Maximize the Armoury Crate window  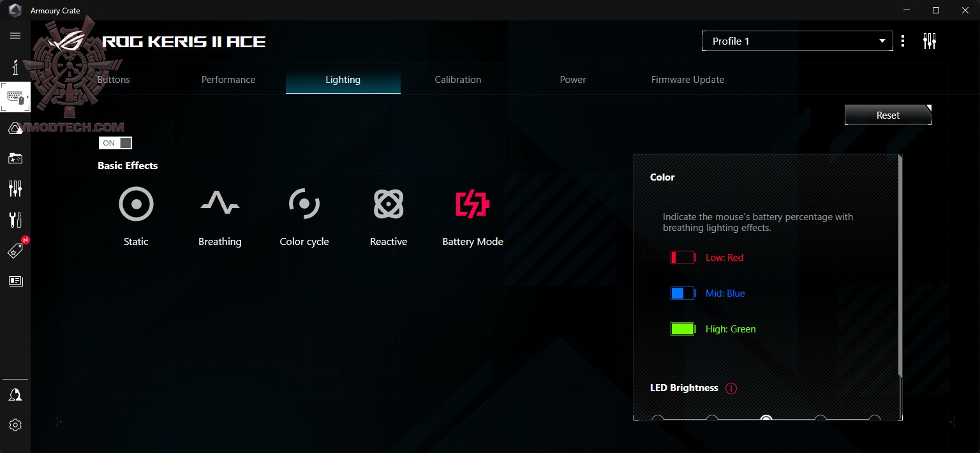[936, 10]
